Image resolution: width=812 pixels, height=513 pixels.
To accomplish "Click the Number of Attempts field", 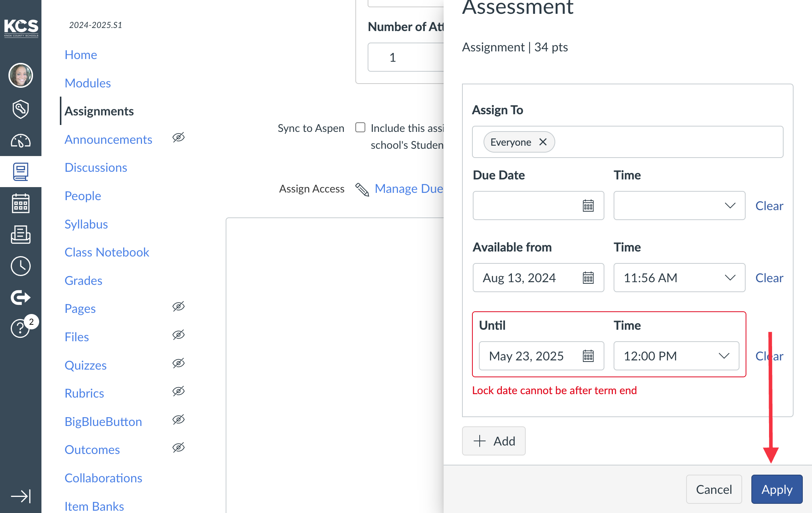I will [406, 57].
